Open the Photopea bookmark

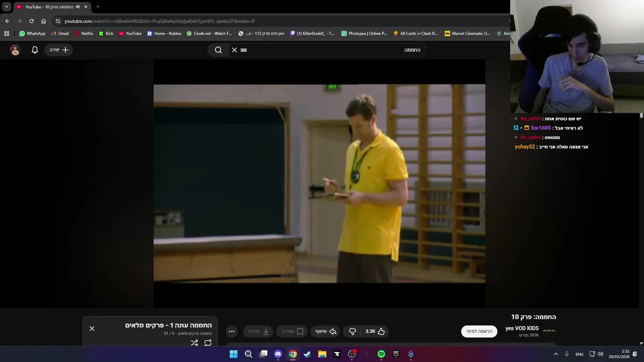tap(364, 34)
